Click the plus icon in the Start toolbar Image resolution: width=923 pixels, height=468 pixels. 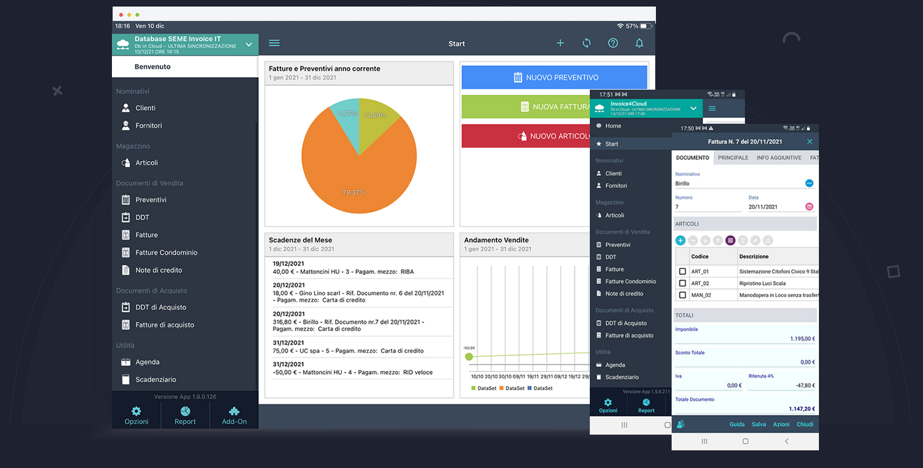click(560, 43)
